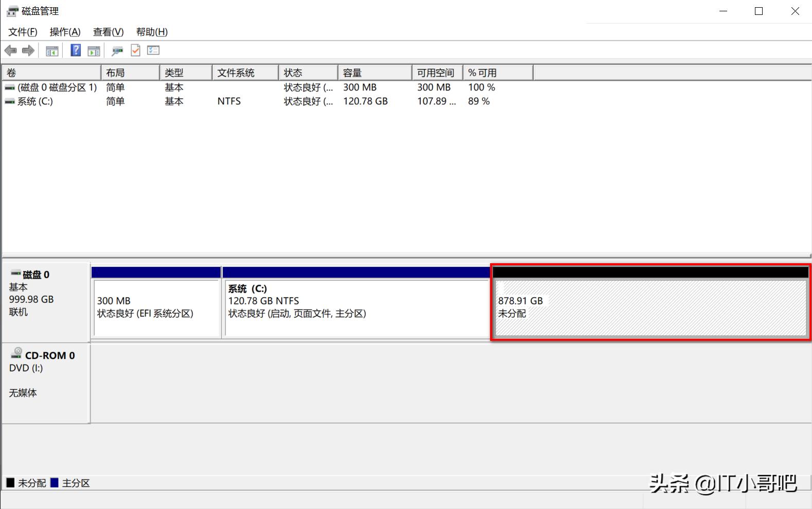812x509 pixels.
Task: Click the blue 主分区 legend swatch
Action: tap(55, 483)
